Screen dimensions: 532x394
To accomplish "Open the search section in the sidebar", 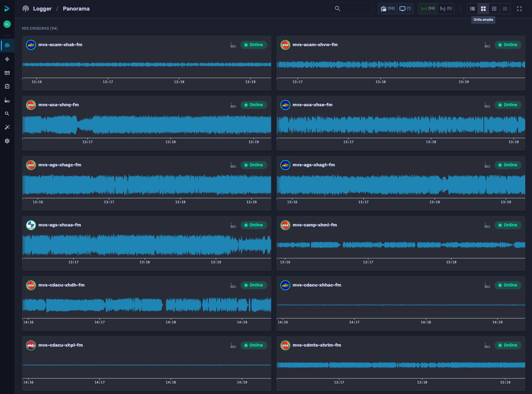I will pos(7,114).
